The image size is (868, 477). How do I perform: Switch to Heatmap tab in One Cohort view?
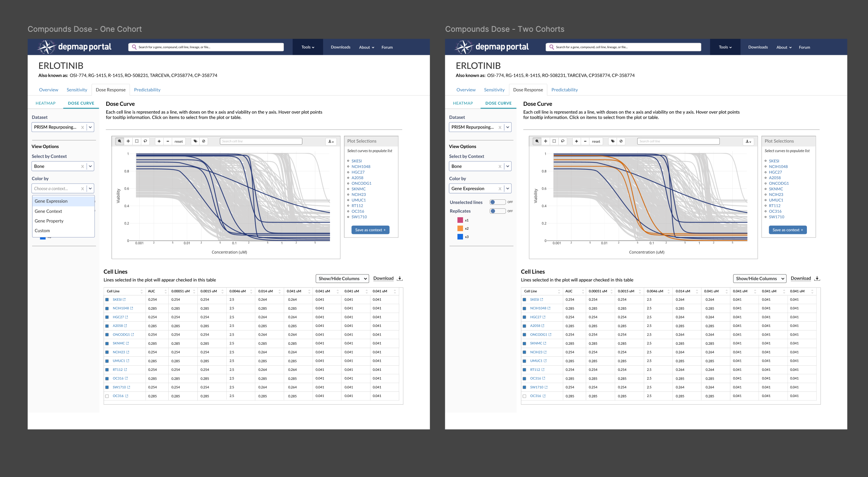coord(45,103)
